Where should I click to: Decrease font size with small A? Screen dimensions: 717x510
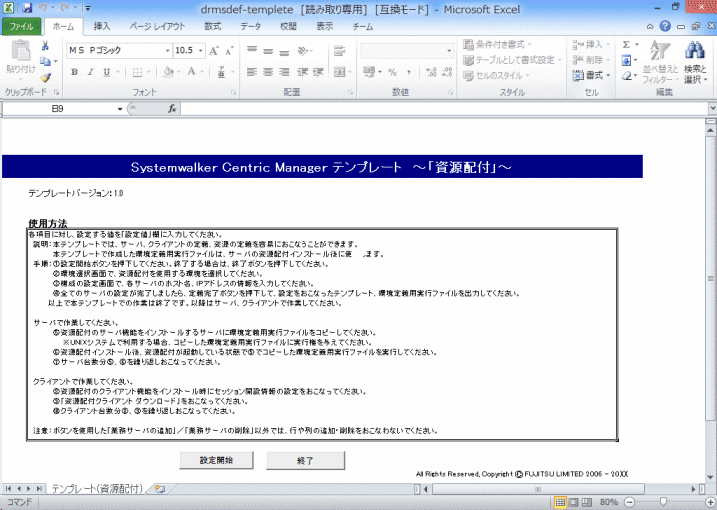pos(229,51)
